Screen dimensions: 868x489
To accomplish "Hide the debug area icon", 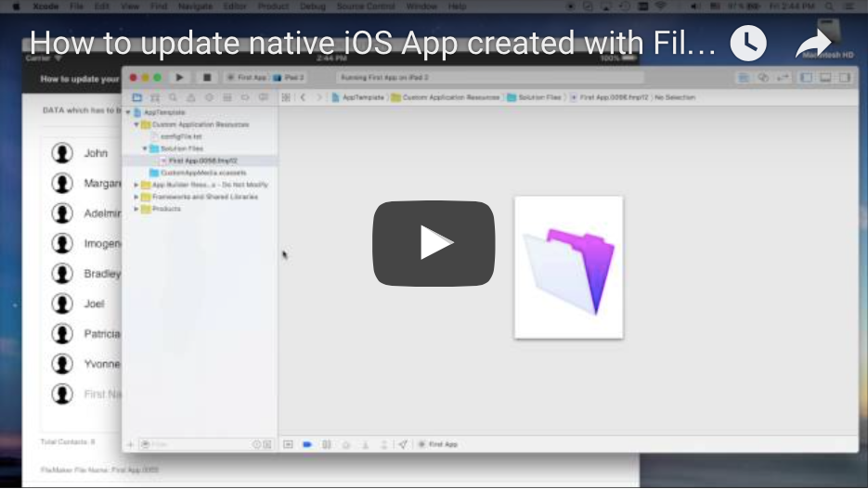I will (x=288, y=444).
